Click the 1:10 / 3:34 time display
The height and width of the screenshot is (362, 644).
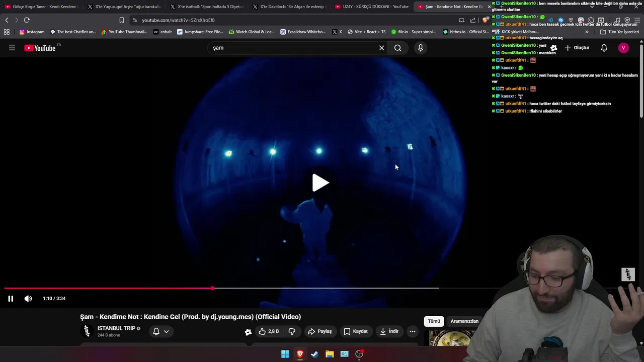click(x=54, y=298)
